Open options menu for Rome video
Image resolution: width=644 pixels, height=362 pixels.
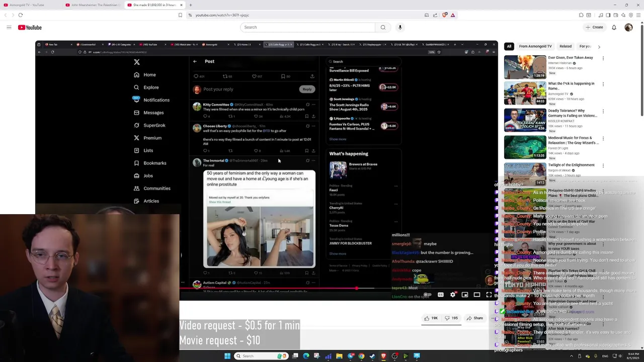(x=603, y=84)
